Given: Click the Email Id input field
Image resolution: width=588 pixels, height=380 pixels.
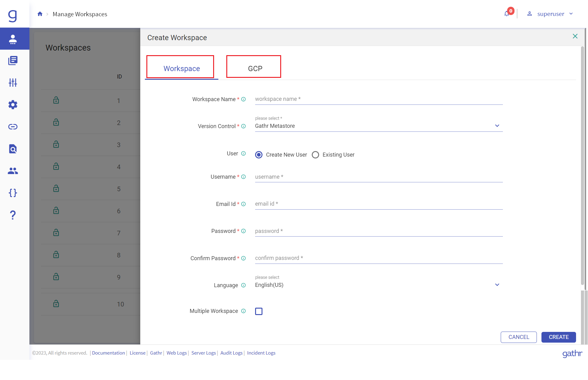Looking at the screenshot, I should pyautogui.click(x=379, y=204).
